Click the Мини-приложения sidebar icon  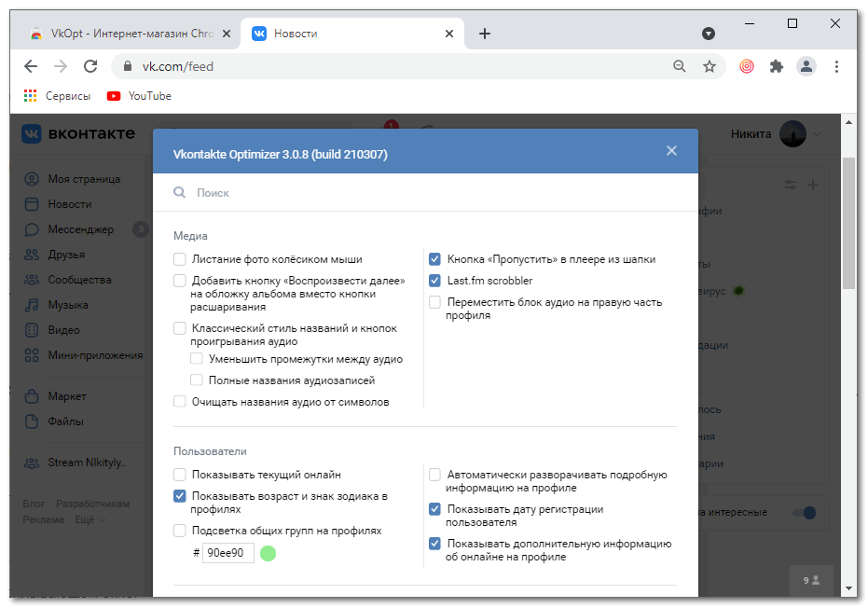tap(32, 355)
